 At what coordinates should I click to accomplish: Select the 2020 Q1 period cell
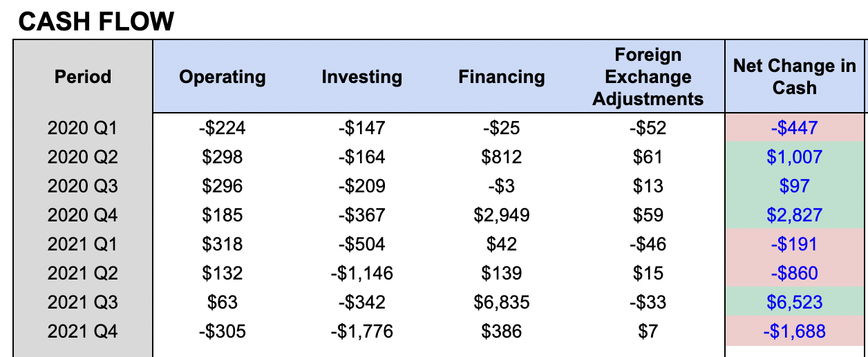pyautogui.click(x=83, y=128)
